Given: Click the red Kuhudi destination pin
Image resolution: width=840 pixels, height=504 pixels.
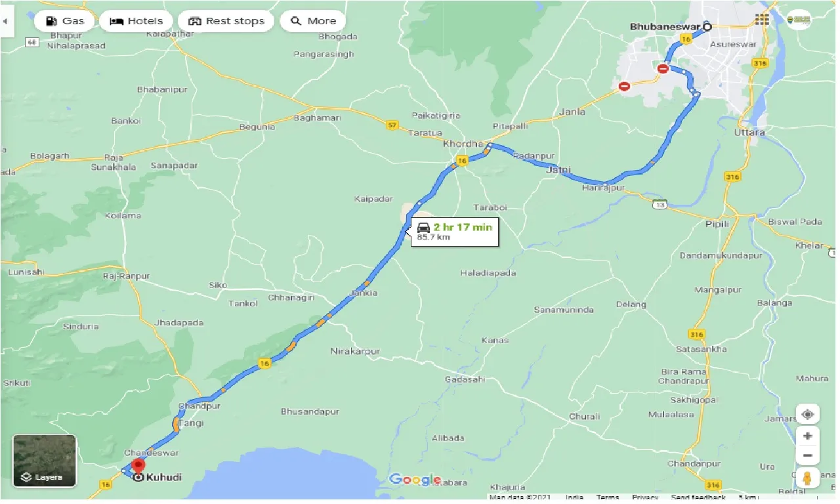Looking at the screenshot, I should click(138, 466).
